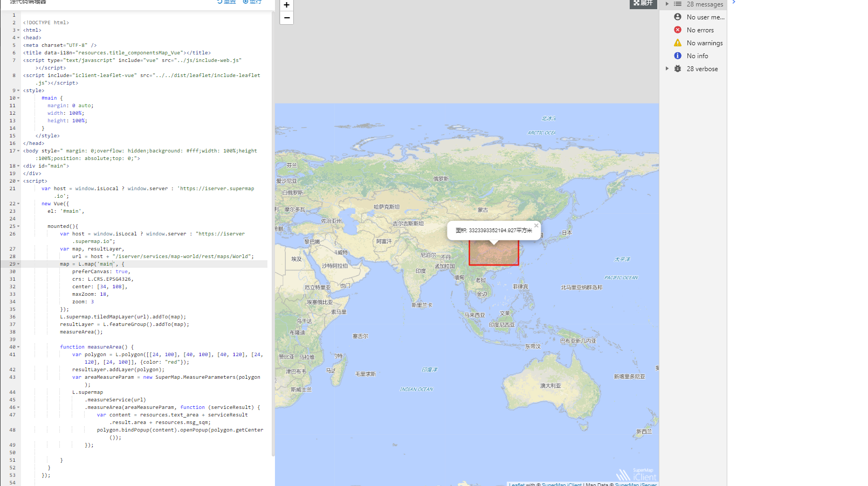Open the SuperMap iServer attribution link
The image size is (868, 486).
pyautogui.click(x=636, y=484)
